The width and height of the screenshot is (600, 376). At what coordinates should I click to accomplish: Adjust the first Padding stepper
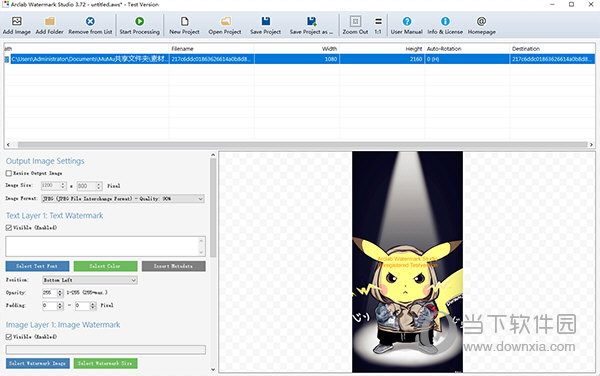click(60, 306)
